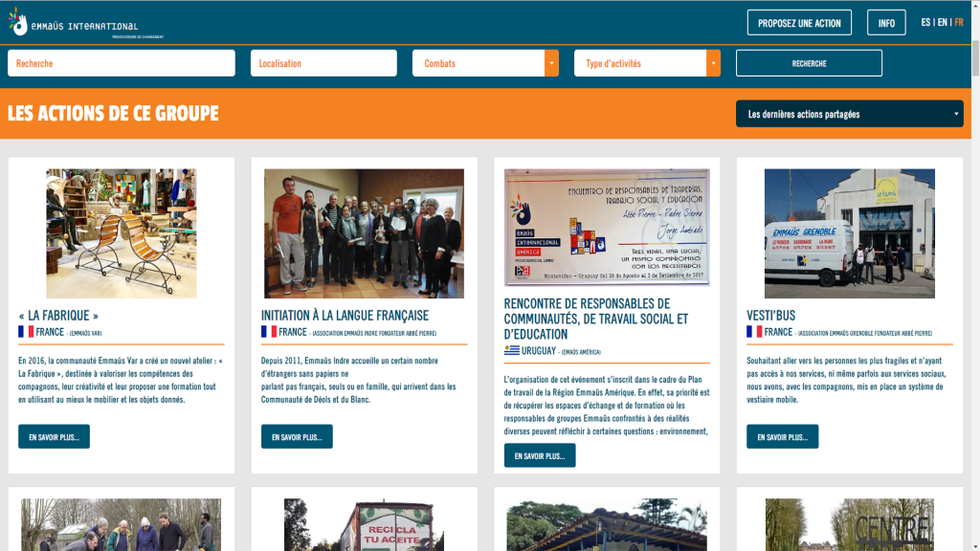Click the French flag under Initiation à la langue française

(x=269, y=332)
